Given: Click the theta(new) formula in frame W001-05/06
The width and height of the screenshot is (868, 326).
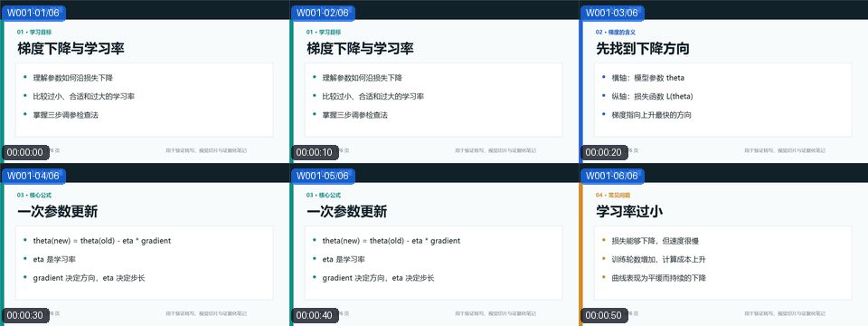Looking at the screenshot, I should point(392,241).
